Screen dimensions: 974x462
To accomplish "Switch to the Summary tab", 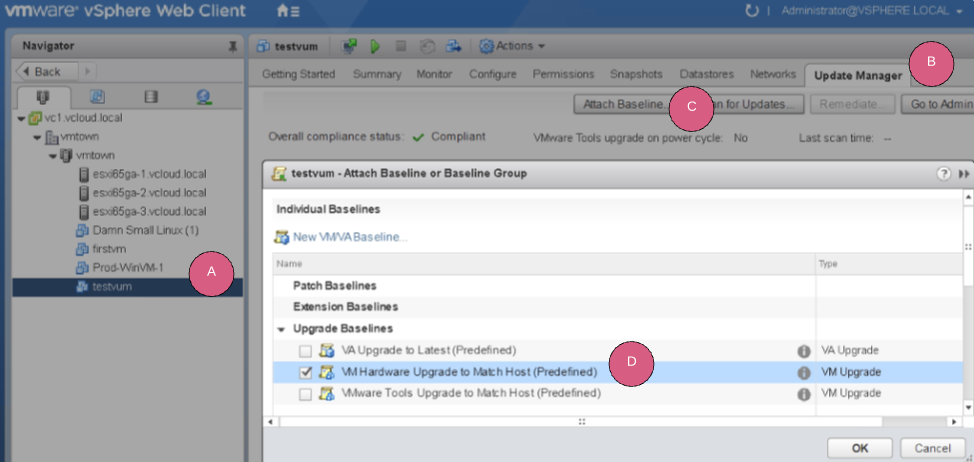I will click(x=376, y=74).
